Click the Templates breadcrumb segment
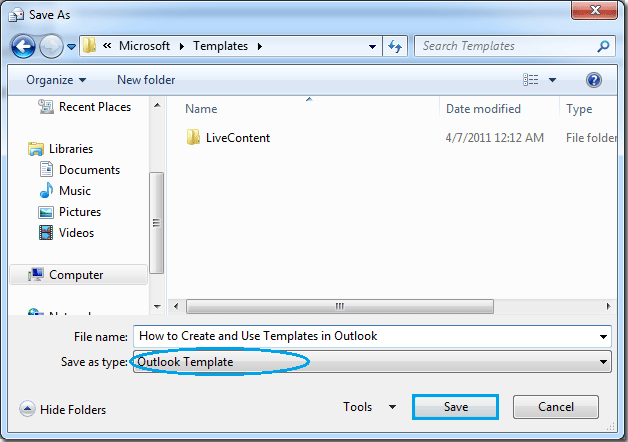This screenshot has width=628, height=442. 220,46
